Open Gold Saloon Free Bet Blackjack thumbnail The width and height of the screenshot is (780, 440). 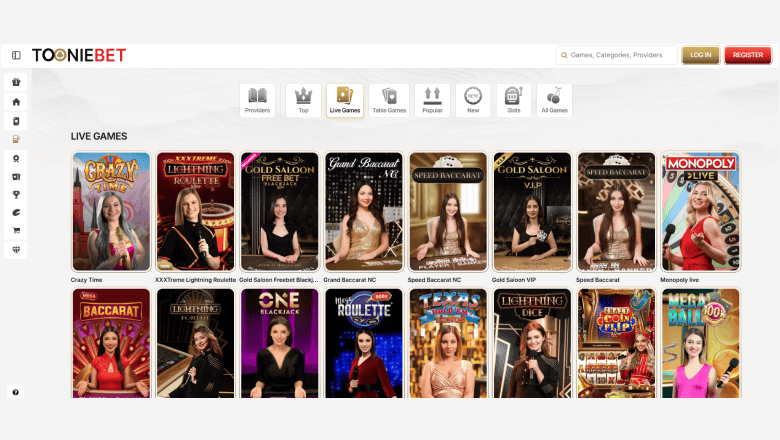(280, 212)
